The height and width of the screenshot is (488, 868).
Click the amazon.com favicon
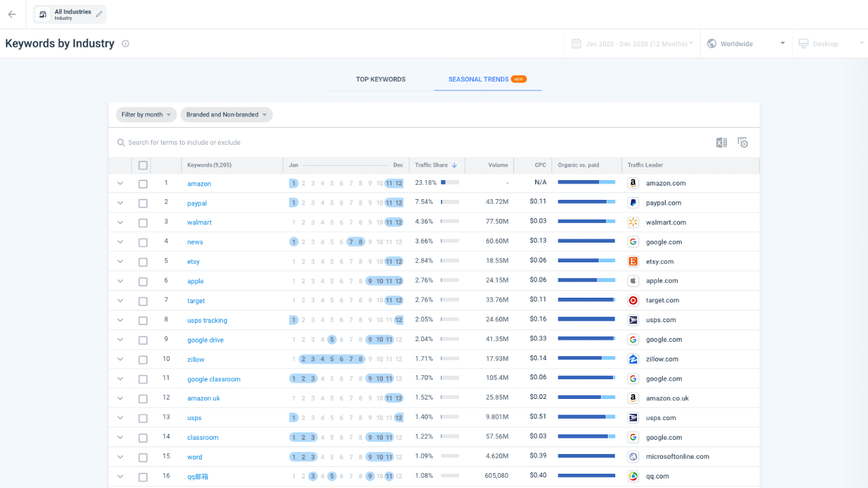pos(633,184)
